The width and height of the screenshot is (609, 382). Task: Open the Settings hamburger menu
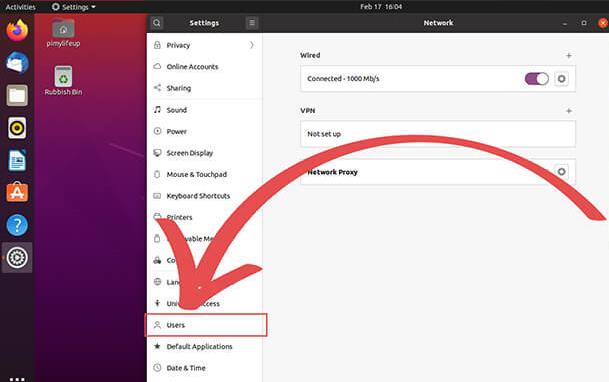[x=252, y=23]
